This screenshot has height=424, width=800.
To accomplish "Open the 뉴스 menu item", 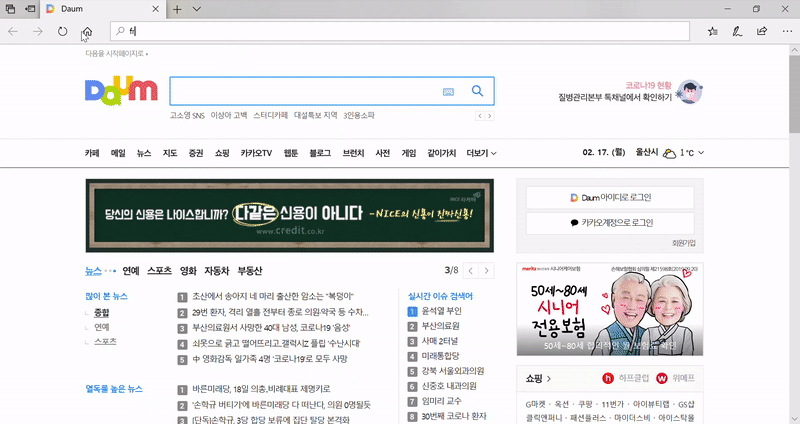I will pyautogui.click(x=144, y=153).
